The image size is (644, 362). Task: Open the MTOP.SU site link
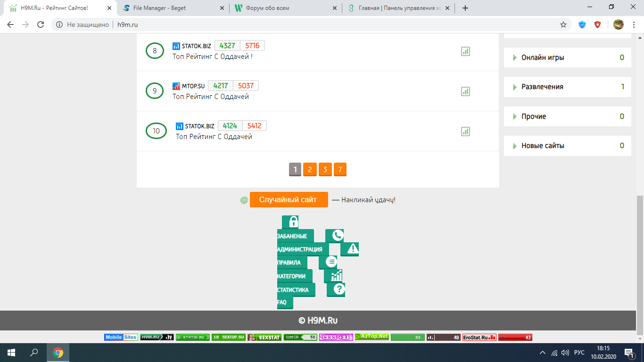[193, 86]
